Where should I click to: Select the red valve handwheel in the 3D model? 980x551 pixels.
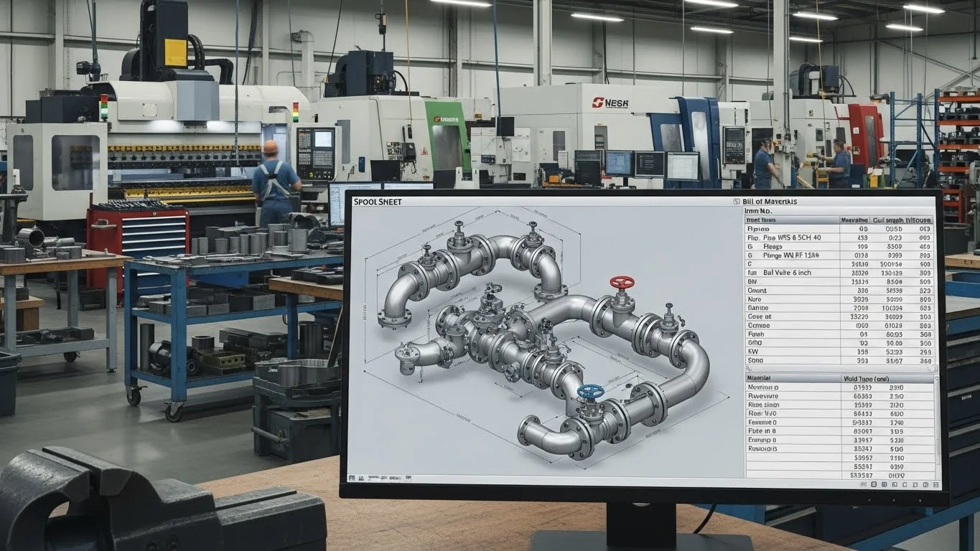(622, 283)
